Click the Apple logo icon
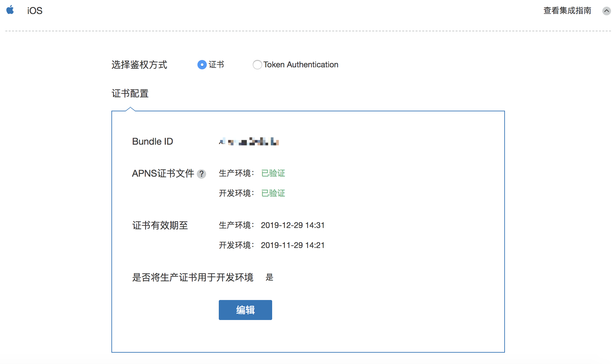The height and width of the screenshot is (364, 615). click(10, 10)
